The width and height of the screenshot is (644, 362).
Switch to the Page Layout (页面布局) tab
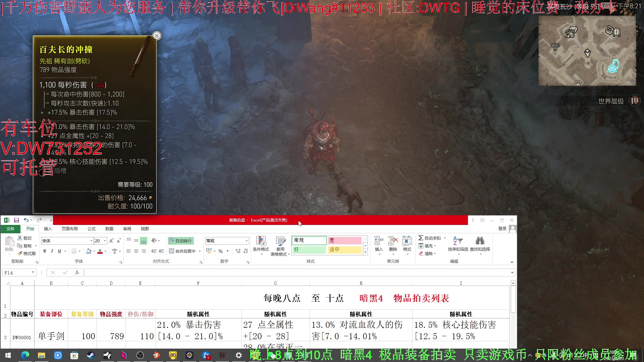click(x=70, y=229)
